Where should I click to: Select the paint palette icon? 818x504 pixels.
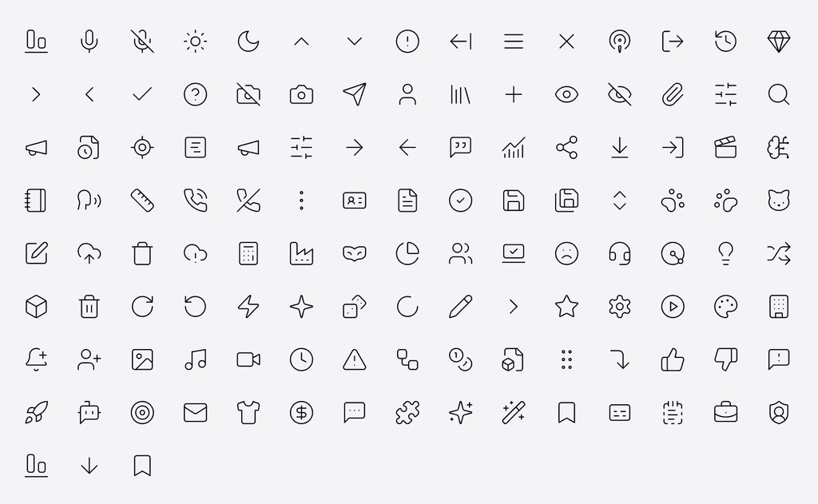tap(725, 306)
